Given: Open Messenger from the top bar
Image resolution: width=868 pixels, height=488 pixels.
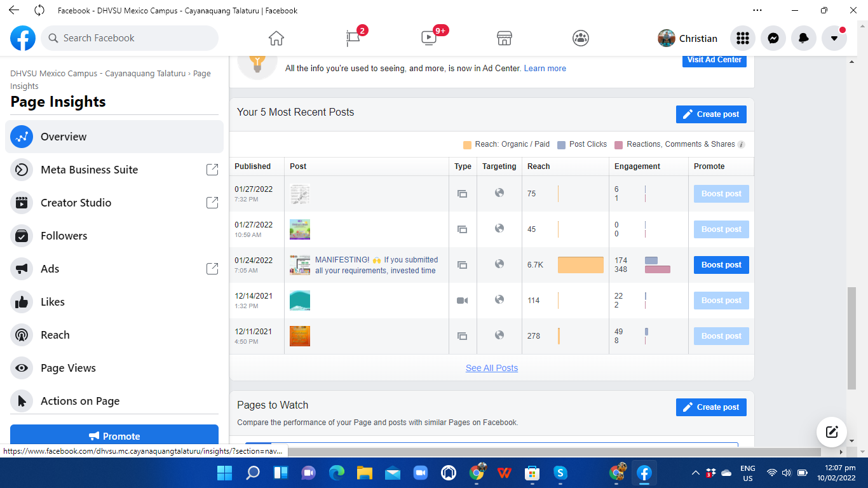Looking at the screenshot, I should pyautogui.click(x=773, y=38).
